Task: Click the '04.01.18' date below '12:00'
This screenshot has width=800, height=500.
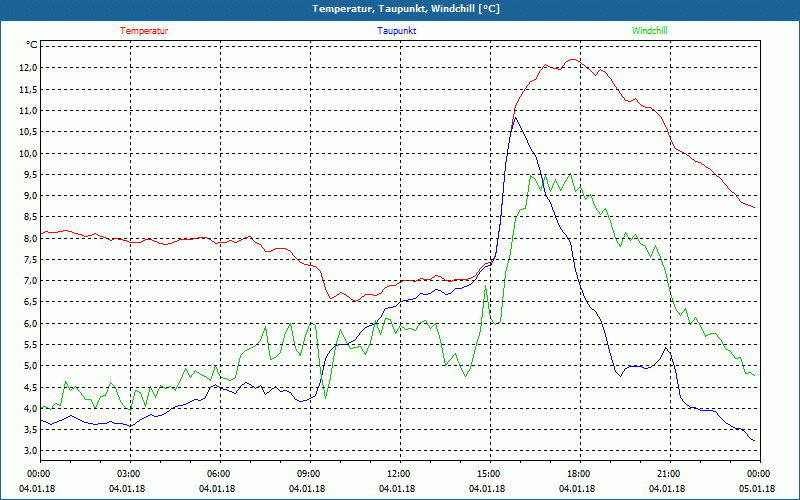Action: [397, 489]
